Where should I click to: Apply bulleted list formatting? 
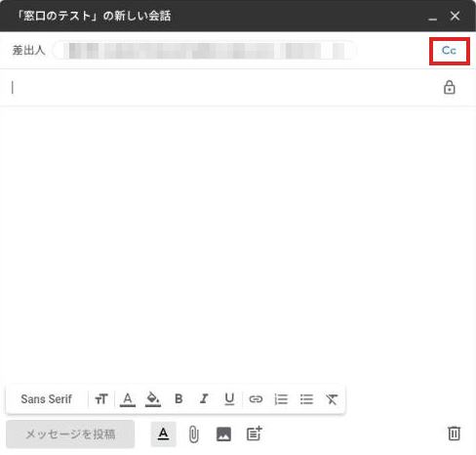tap(306, 398)
